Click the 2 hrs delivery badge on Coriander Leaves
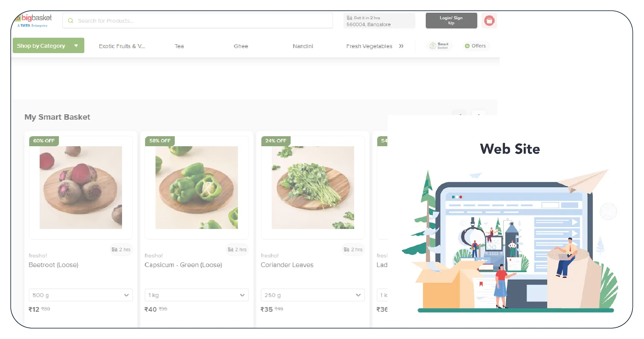This screenshot has height=339, width=644. tap(353, 249)
